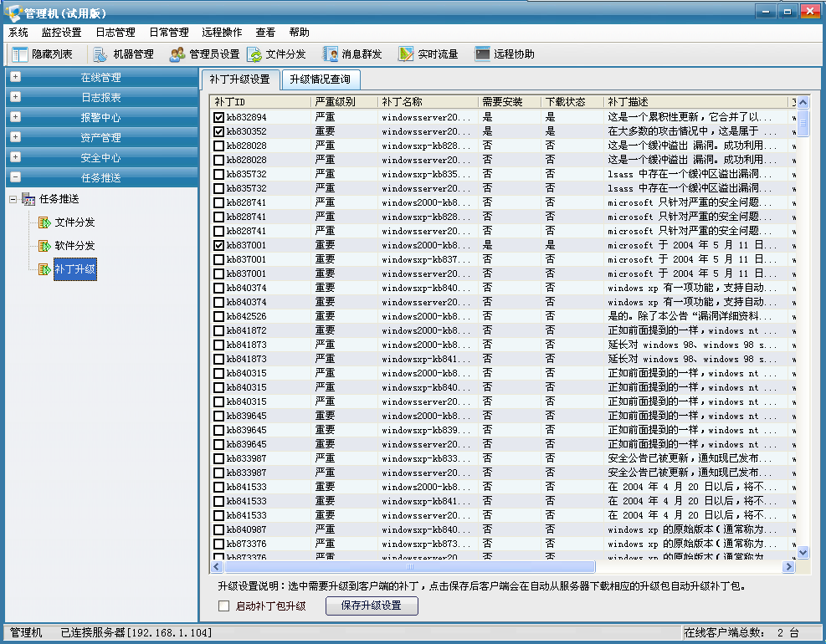Click the horizontal scrollbar right arrow
This screenshot has height=644, width=826.
[788, 566]
